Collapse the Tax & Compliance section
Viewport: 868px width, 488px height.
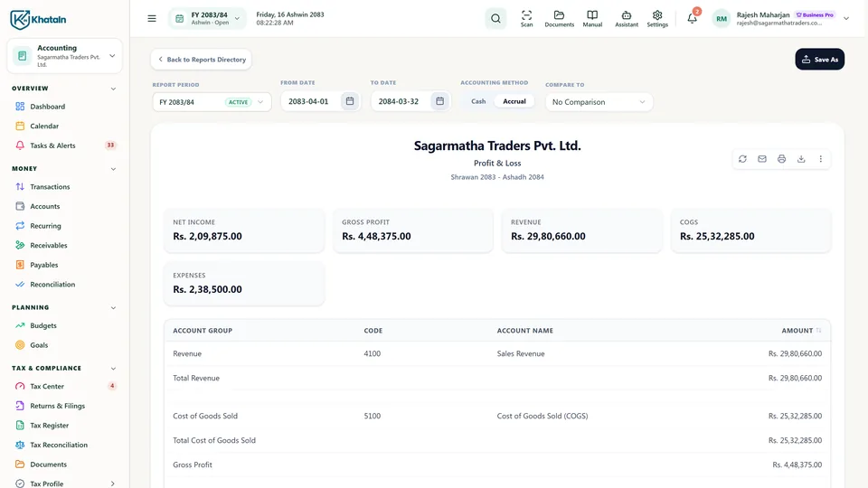pos(113,369)
